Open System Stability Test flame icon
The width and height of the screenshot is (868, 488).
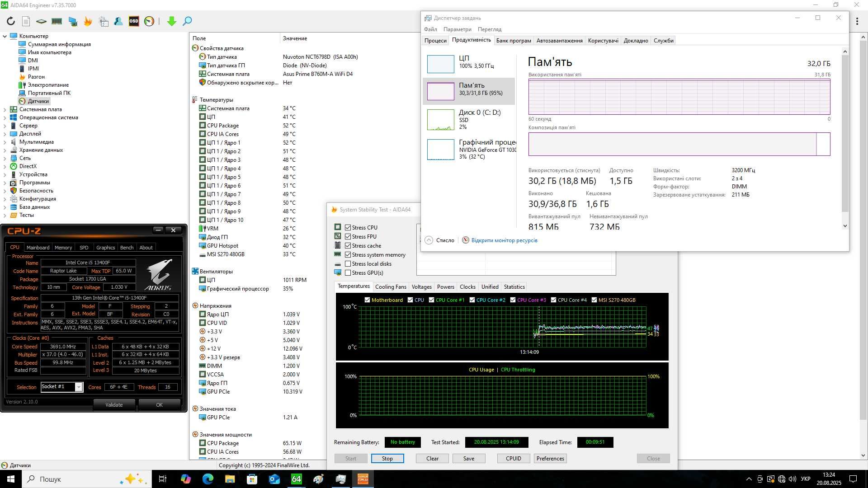88,21
